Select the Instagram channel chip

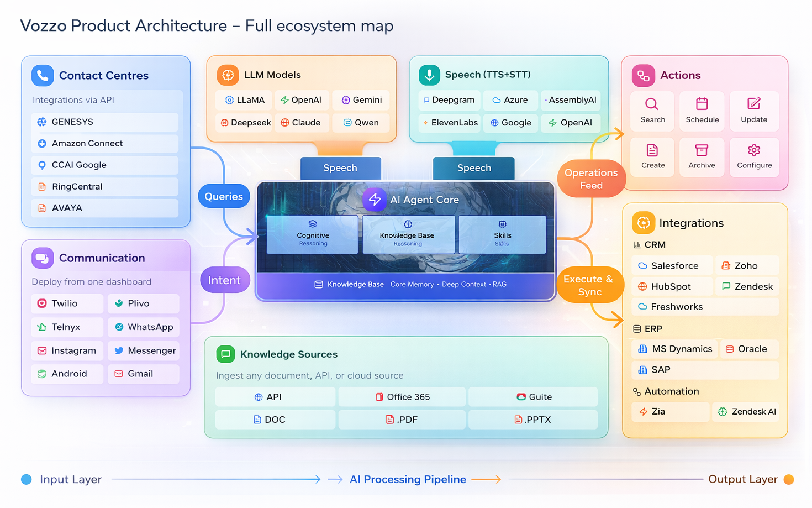(67, 350)
